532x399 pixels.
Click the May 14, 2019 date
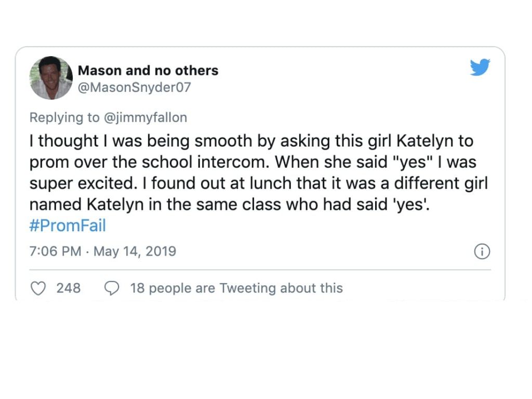(135, 251)
